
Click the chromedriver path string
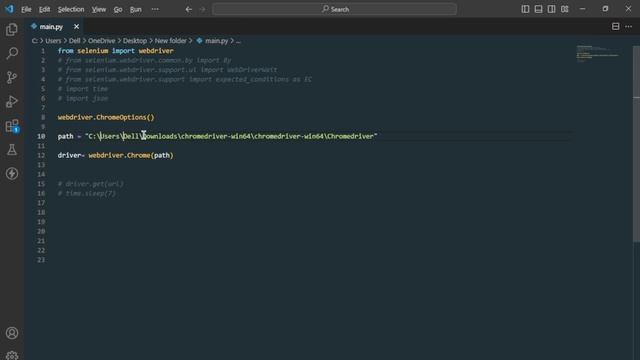(x=231, y=136)
